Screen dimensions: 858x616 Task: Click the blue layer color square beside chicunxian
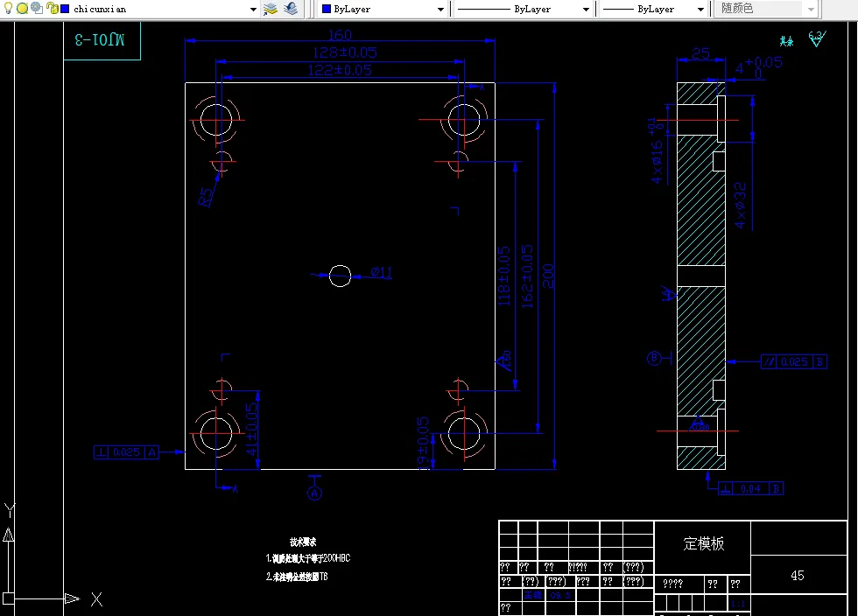click(x=65, y=9)
